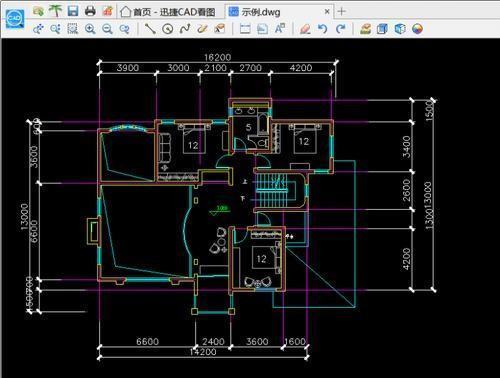Zoom in with the plus magnifier icon
Screen dimensions: 500x378
90,29
